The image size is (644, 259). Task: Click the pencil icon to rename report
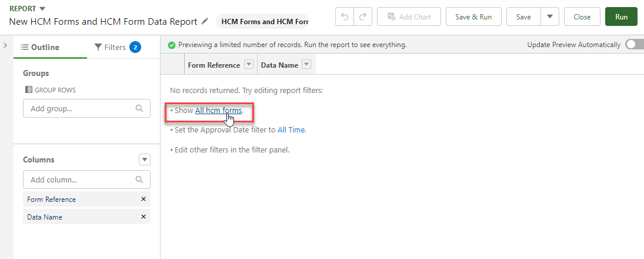click(x=205, y=22)
